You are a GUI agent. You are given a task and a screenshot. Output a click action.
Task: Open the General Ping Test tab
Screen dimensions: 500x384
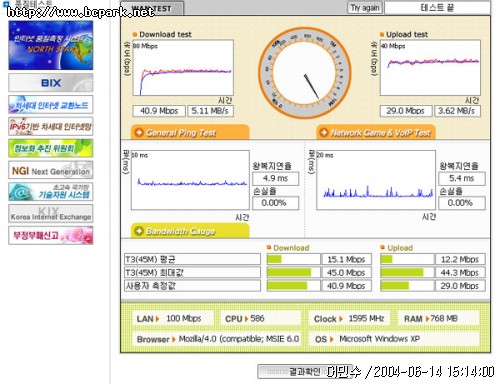[x=190, y=132]
